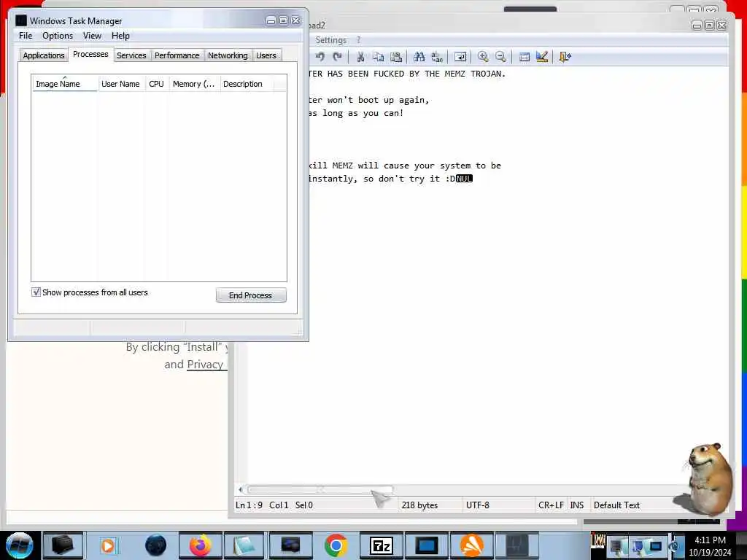Open the Media Player taskbar icon
The image size is (747, 560).
click(109, 545)
